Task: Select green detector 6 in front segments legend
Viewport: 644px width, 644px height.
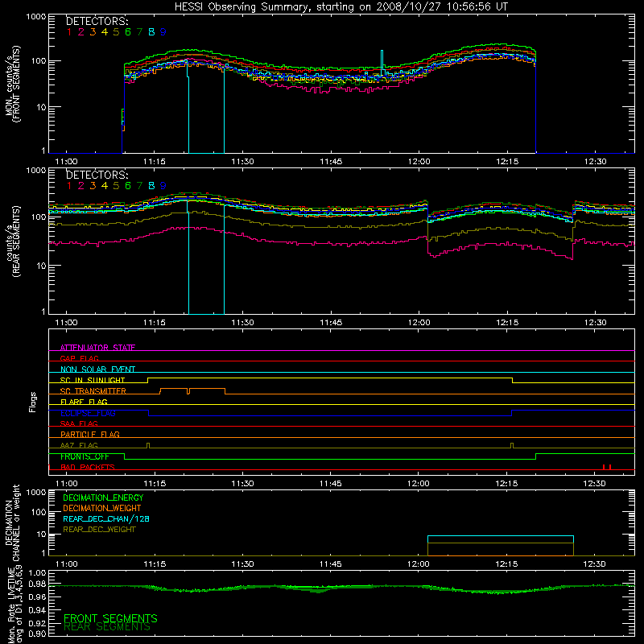Action: 128,32
